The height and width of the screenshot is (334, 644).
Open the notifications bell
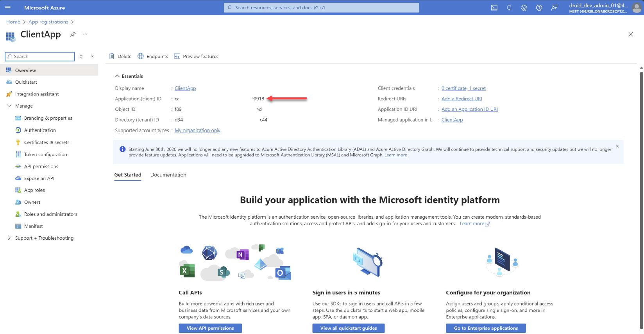[509, 8]
